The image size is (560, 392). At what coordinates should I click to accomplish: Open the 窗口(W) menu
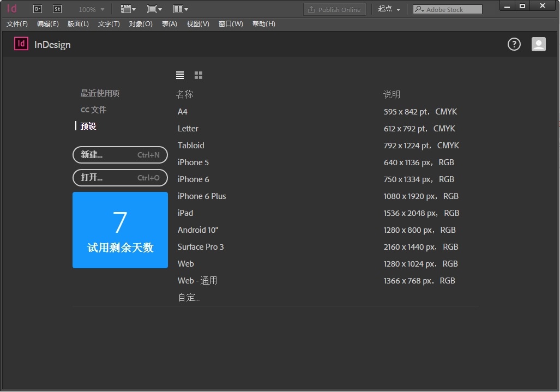tap(231, 24)
